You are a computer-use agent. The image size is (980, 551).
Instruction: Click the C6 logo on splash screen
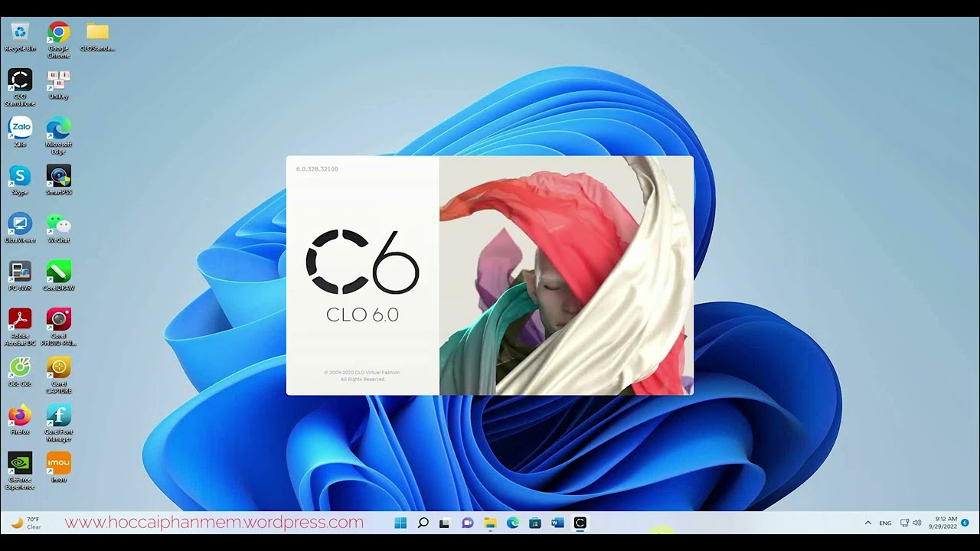363,261
